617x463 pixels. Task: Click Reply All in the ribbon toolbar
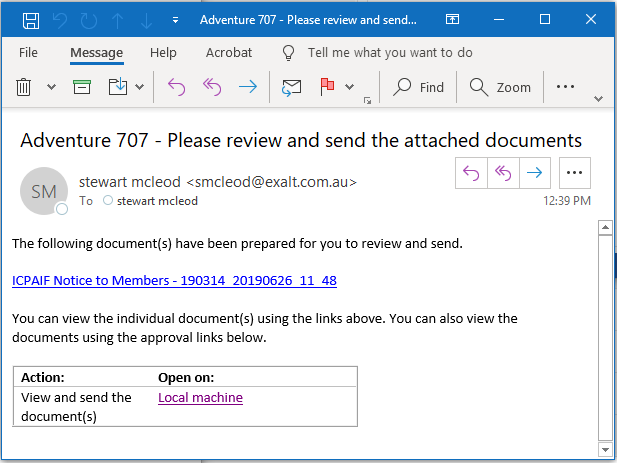(x=211, y=87)
